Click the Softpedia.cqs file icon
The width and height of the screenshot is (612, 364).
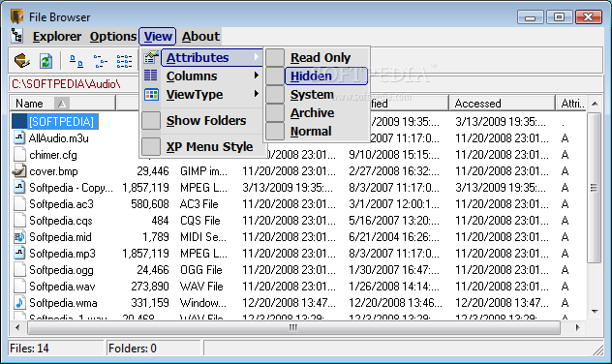(x=19, y=221)
